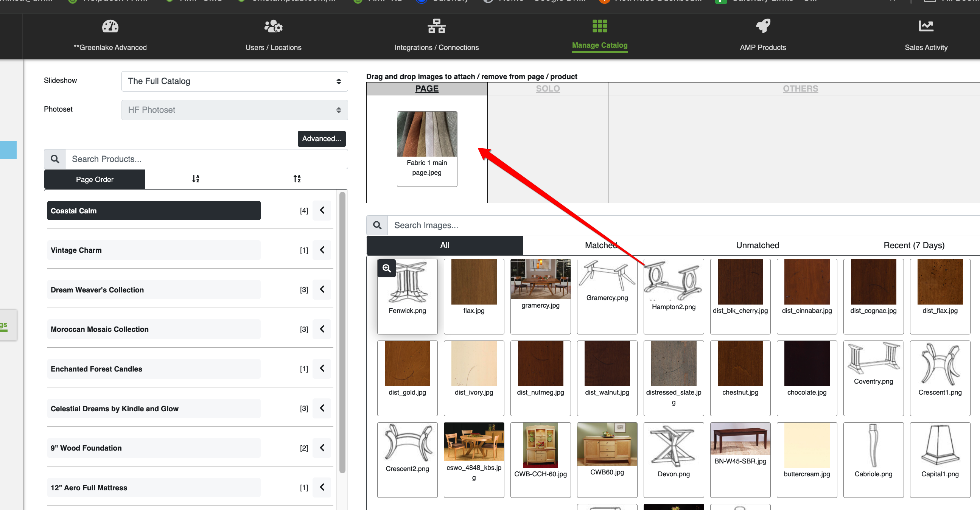This screenshot has height=510, width=980.
Task: Click the Search Products input field
Action: pyautogui.click(x=206, y=159)
